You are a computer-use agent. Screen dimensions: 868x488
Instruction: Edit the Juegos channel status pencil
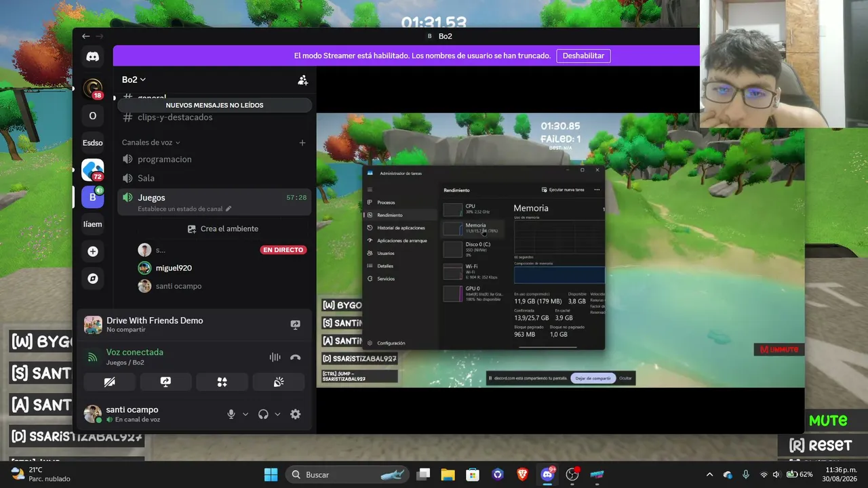pyautogui.click(x=229, y=209)
